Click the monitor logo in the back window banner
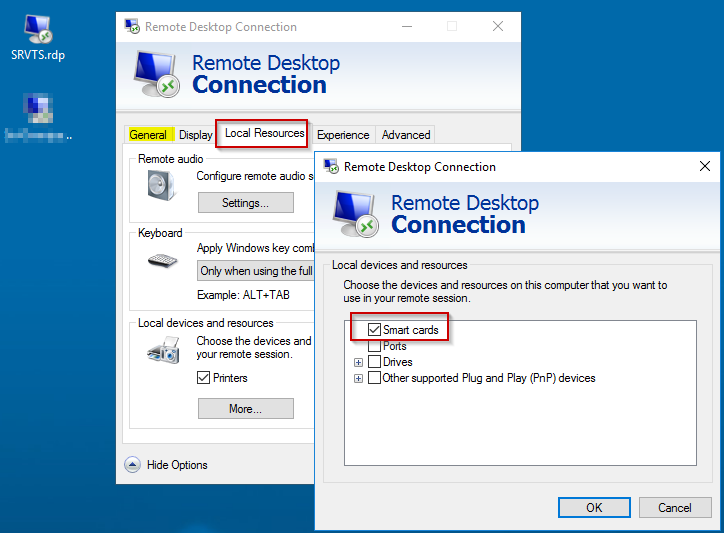This screenshot has width=724, height=533. tap(157, 74)
